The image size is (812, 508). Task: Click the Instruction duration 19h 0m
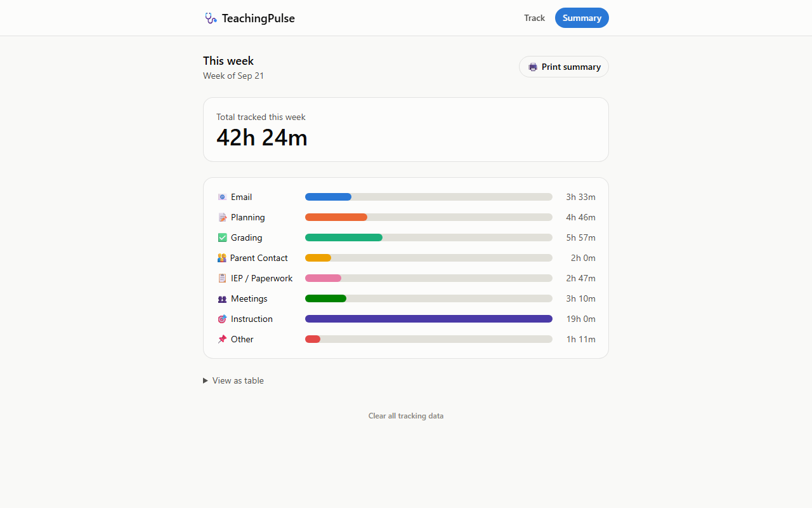[x=581, y=319]
